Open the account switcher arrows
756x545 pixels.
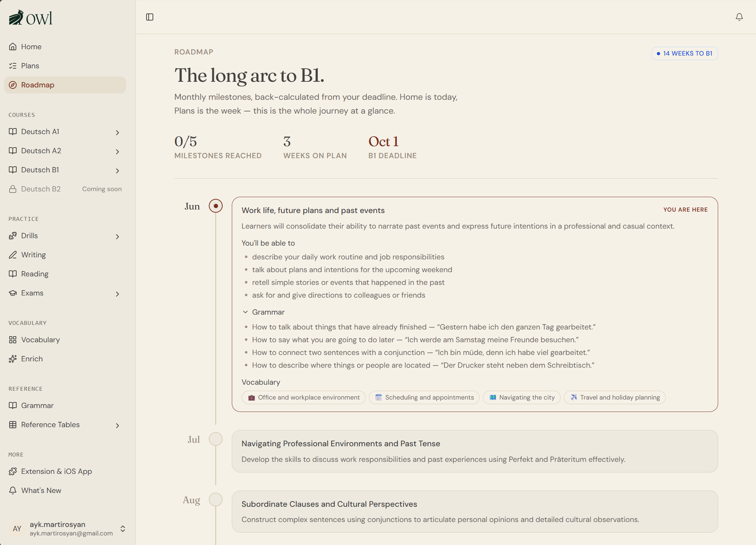tap(123, 529)
